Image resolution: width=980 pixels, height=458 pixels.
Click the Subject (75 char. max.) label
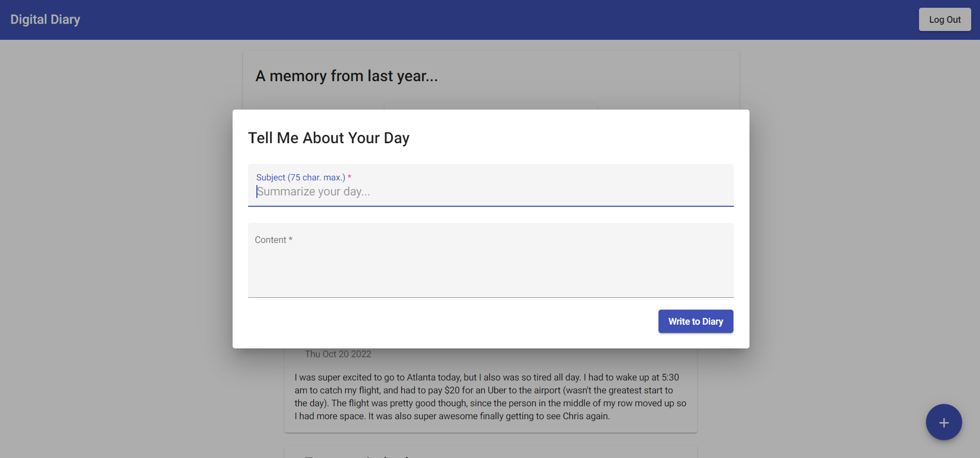pos(300,177)
